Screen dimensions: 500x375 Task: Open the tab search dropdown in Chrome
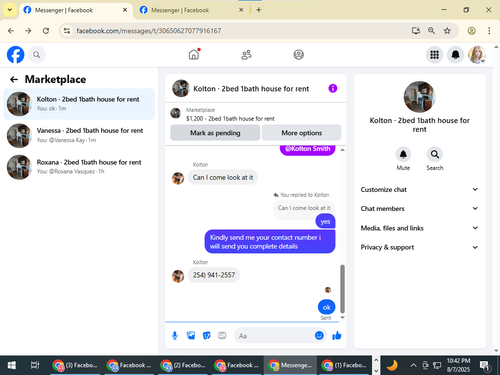[10, 10]
